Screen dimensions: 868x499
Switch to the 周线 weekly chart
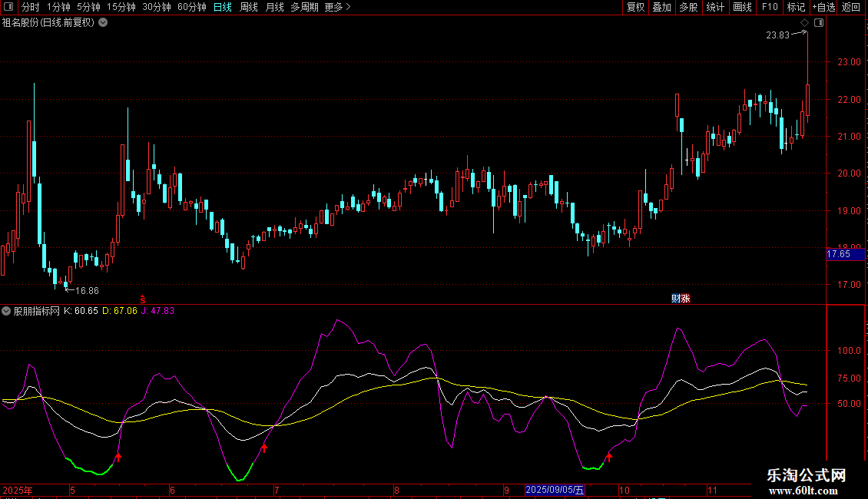249,7
